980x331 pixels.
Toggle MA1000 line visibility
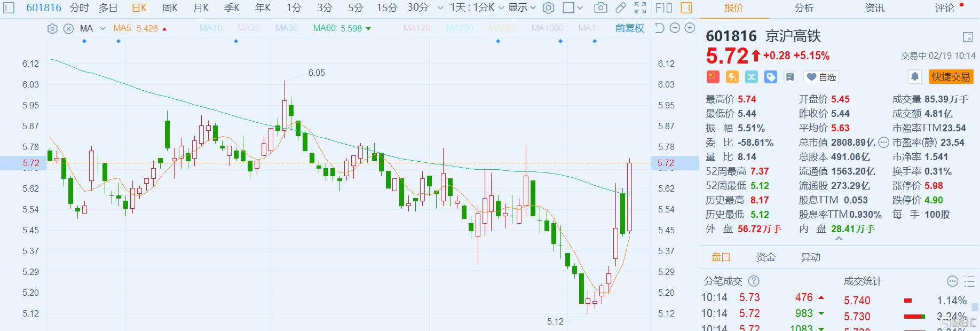(548, 28)
